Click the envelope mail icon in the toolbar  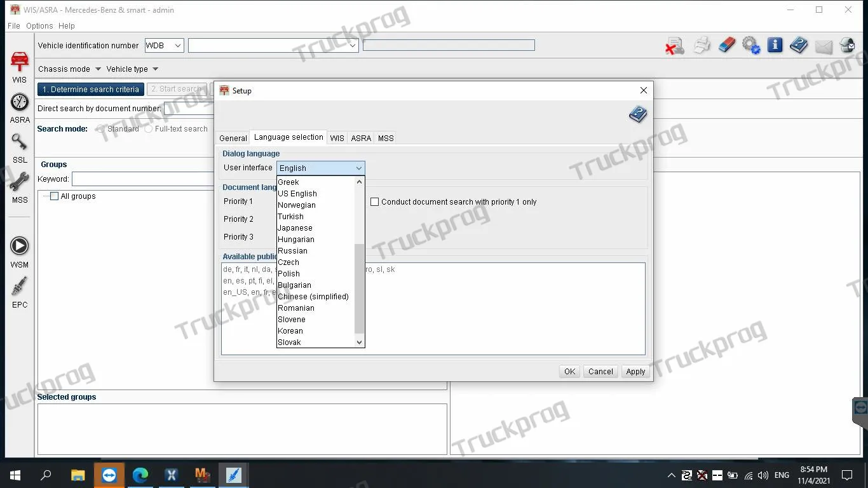[824, 46]
